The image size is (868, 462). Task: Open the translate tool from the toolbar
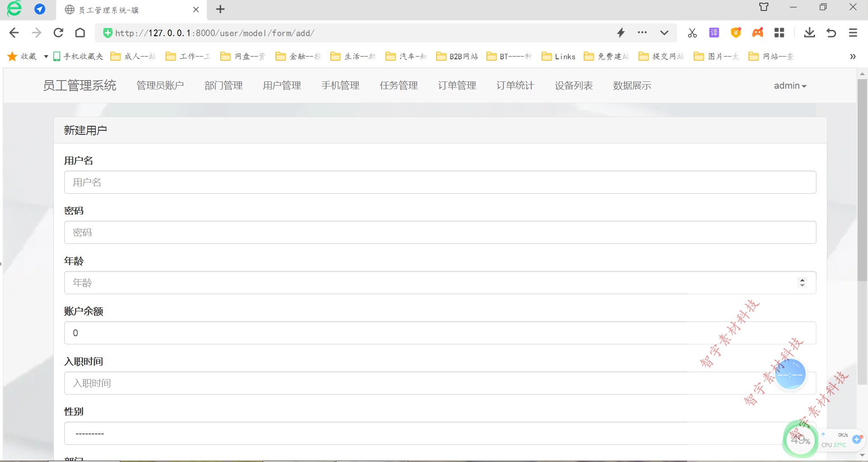coord(714,33)
